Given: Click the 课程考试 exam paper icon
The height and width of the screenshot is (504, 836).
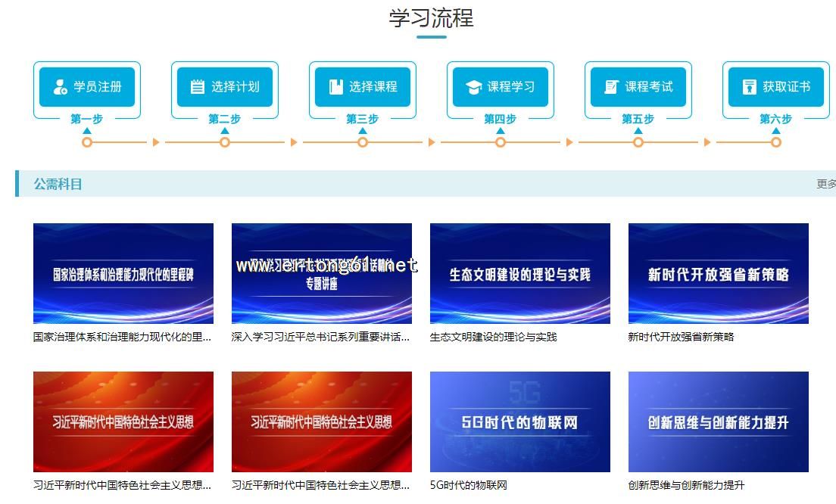Looking at the screenshot, I should coord(612,87).
